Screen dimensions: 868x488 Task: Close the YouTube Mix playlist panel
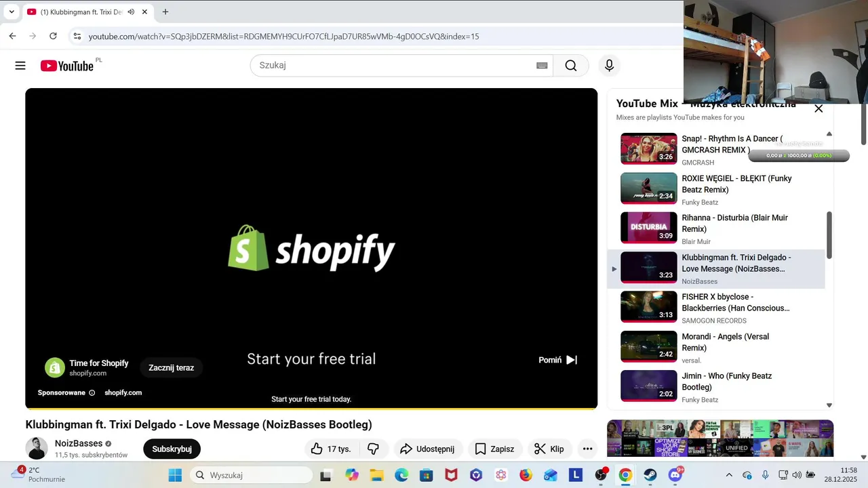(x=818, y=108)
